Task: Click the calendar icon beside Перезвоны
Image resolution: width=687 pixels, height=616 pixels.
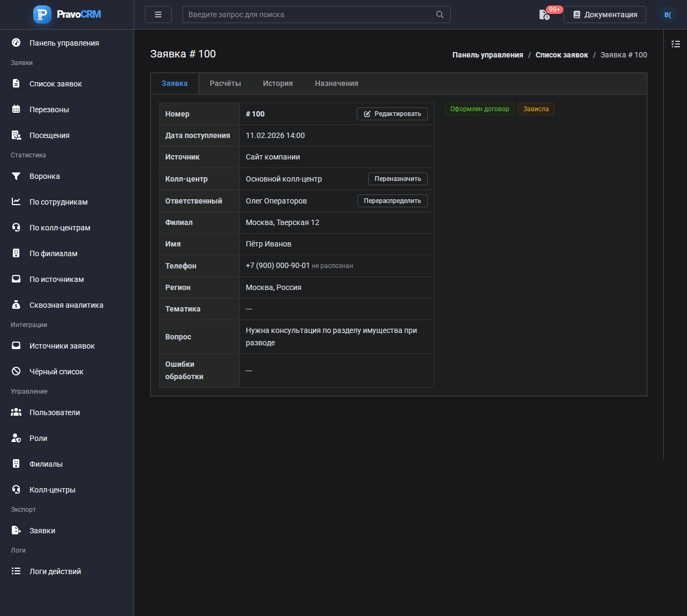Action: click(x=16, y=110)
